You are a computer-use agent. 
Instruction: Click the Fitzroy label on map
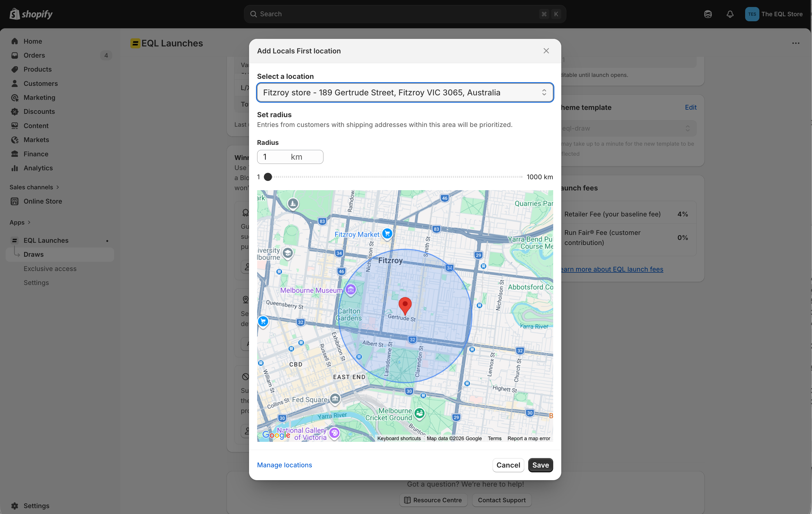391,260
